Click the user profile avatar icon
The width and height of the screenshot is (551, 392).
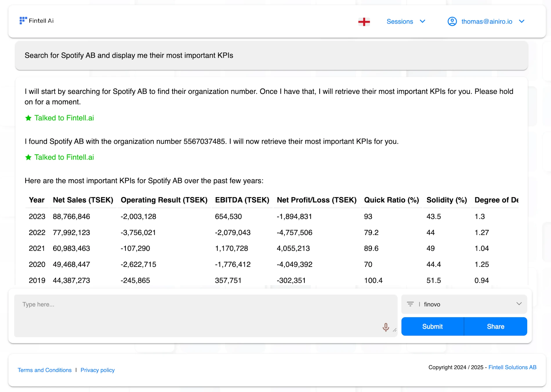pos(452,21)
